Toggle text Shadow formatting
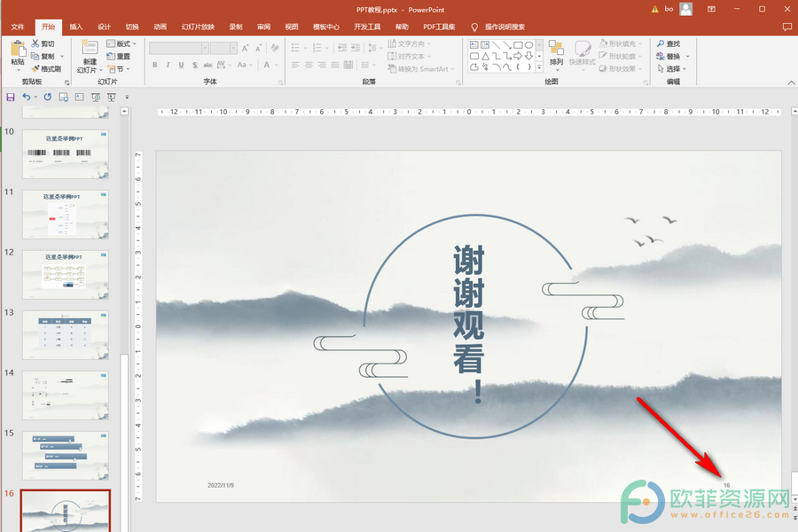 click(194, 65)
